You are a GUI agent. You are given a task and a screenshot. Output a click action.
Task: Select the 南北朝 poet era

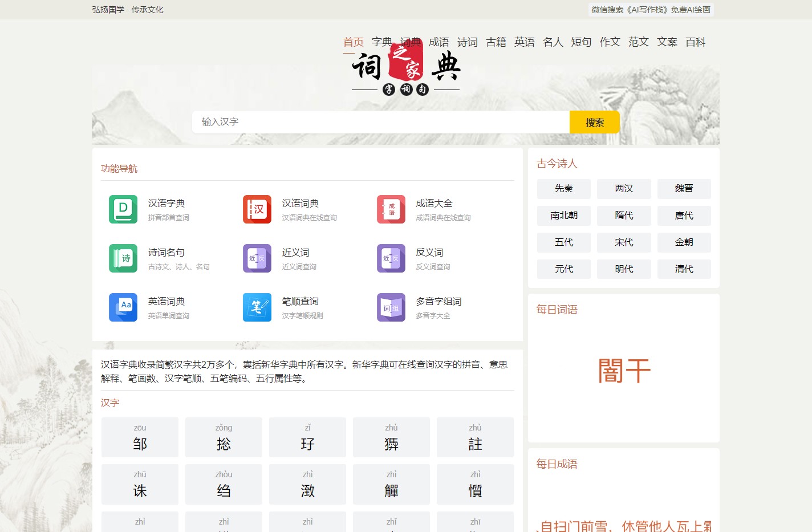[564, 216]
